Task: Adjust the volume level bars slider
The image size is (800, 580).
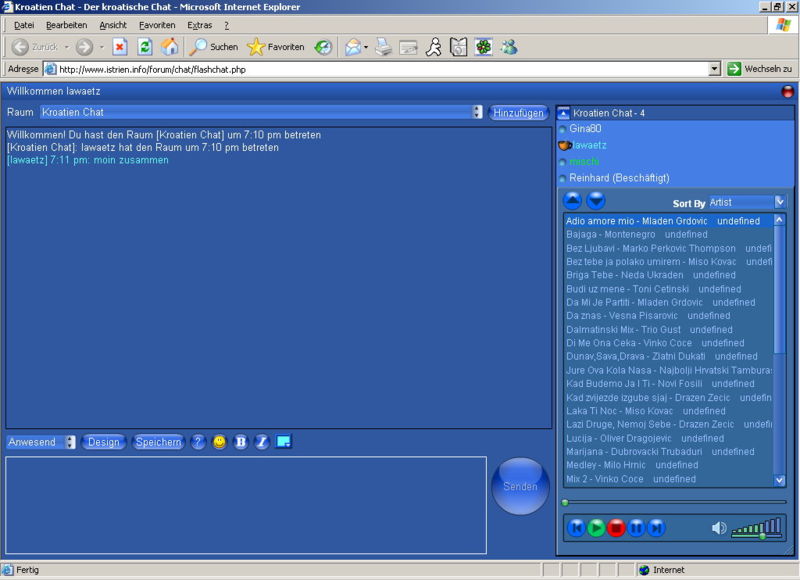Action: [x=756, y=528]
